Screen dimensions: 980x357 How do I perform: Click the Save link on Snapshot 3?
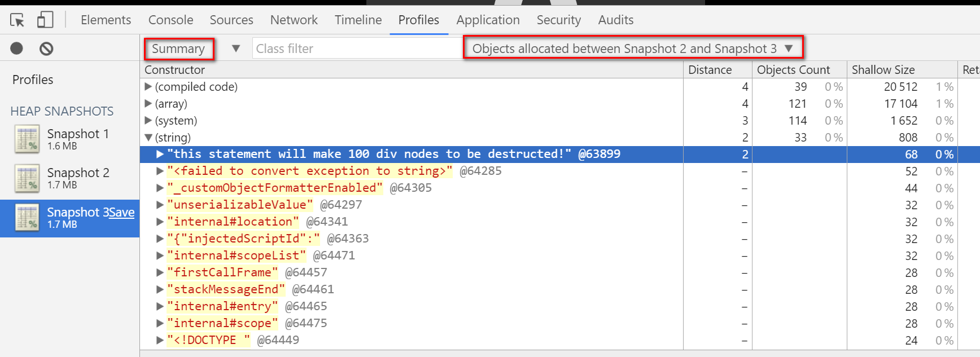coord(122,212)
